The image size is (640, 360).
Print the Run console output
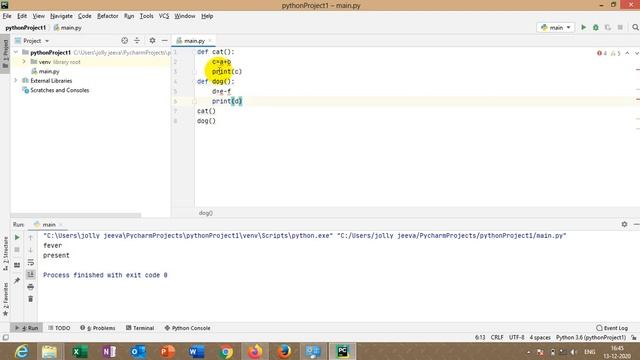pyautogui.click(x=31, y=287)
